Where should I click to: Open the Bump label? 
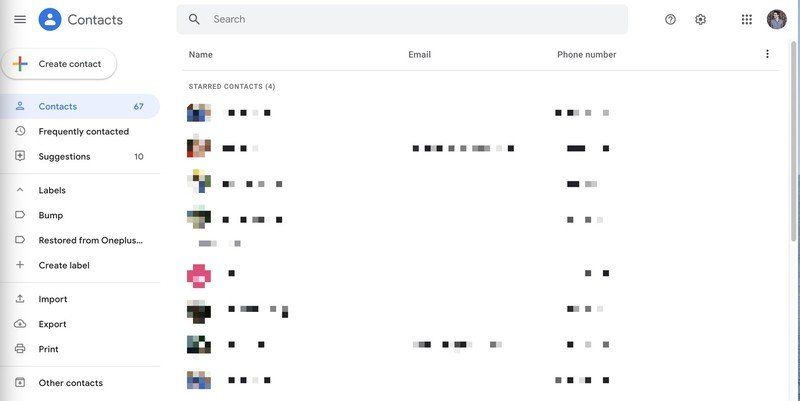pyautogui.click(x=51, y=215)
